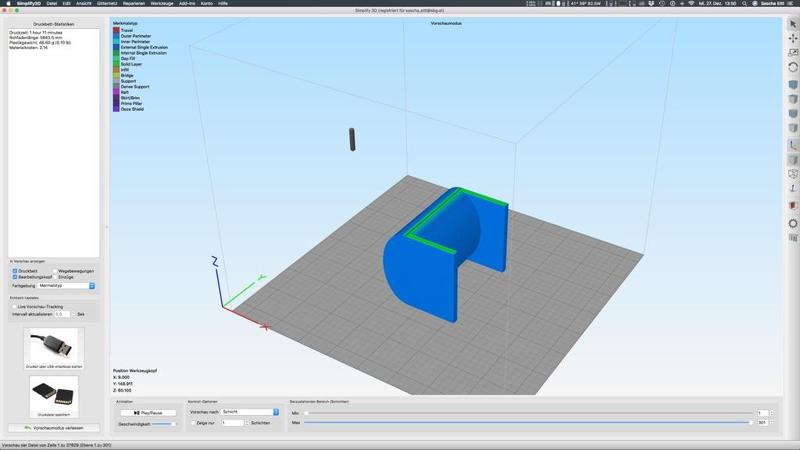Click the 'Druckzeit: 1 hour 11 minutes' line
The height and width of the screenshot is (450, 800).
tap(36, 33)
